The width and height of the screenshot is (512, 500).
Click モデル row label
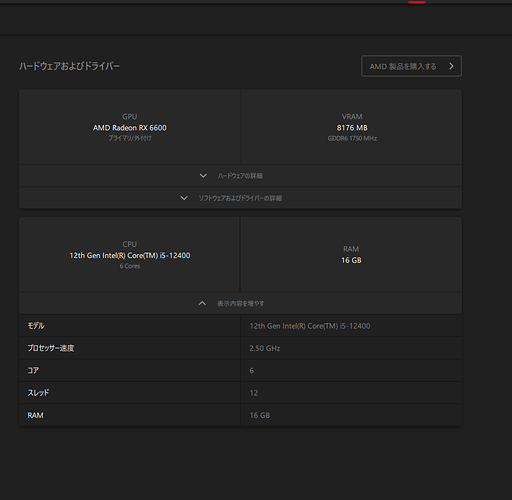pyautogui.click(x=36, y=326)
